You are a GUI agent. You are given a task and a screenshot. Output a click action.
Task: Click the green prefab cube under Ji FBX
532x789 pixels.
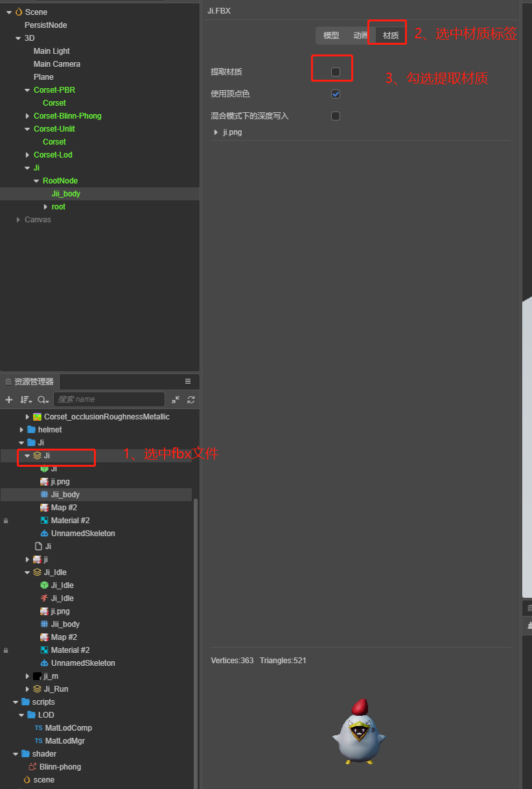tap(44, 468)
